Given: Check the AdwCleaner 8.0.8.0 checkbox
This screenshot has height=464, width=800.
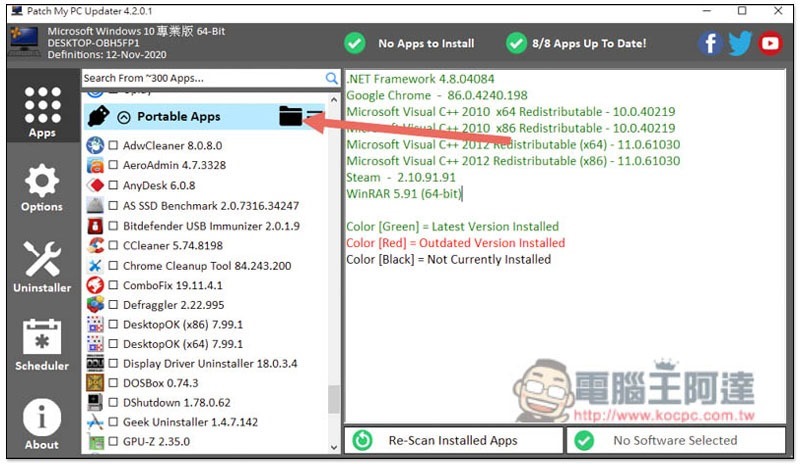Looking at the screenshot, I should (x=113, y=146).
